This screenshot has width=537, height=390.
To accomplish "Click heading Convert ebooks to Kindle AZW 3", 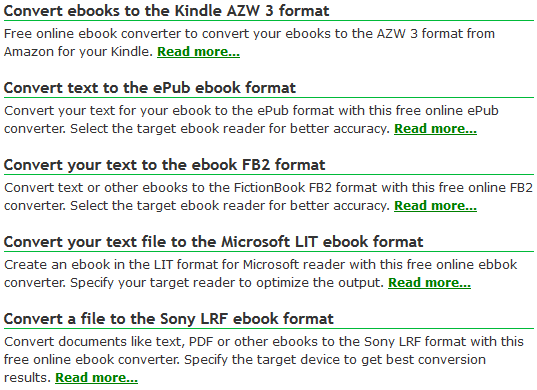I will pyautogui.click(x=166, y=11).
